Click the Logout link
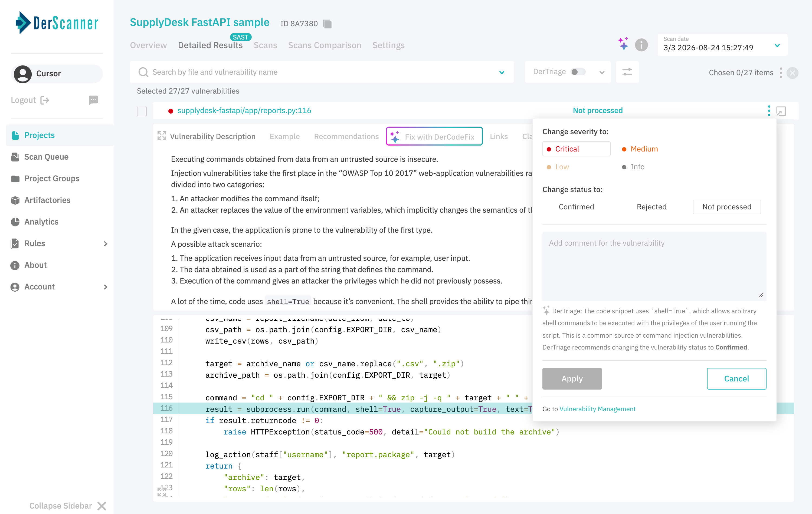This screenshot has width=812, height=514. (x=23, y=100)
